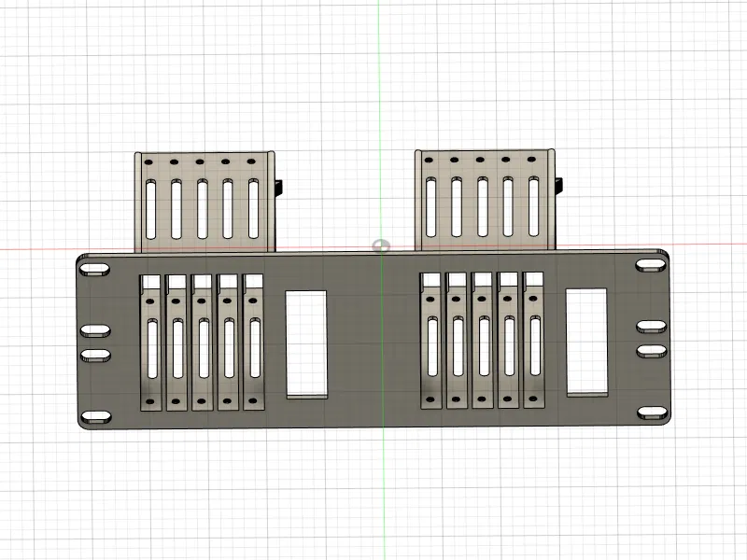747x560 pixels.
Task: Click the small tab on the right bracket's right edge
Action: pos(558,184)
